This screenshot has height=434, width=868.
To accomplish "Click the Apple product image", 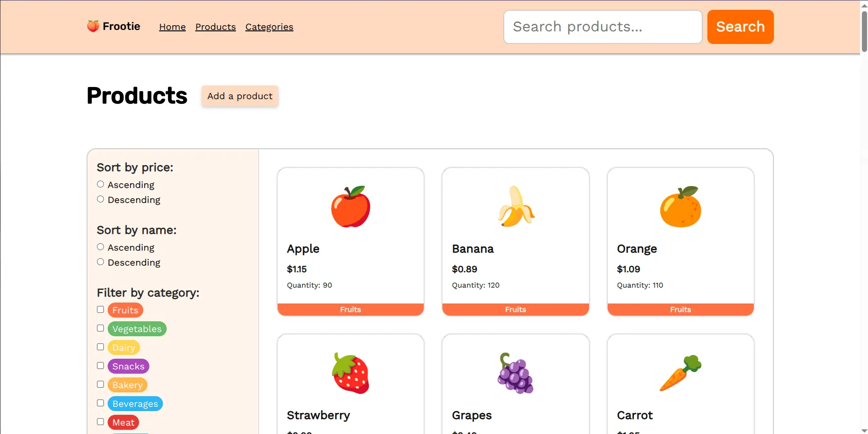I will click(350, 206).
